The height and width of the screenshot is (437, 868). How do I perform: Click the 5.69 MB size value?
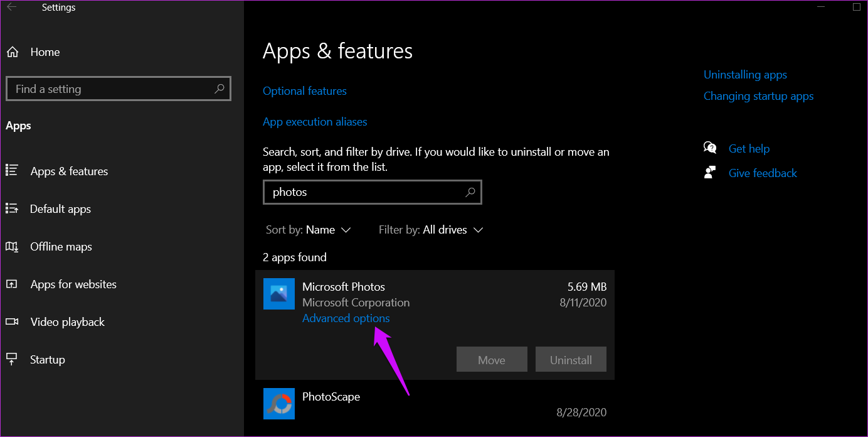pos(587,287)
